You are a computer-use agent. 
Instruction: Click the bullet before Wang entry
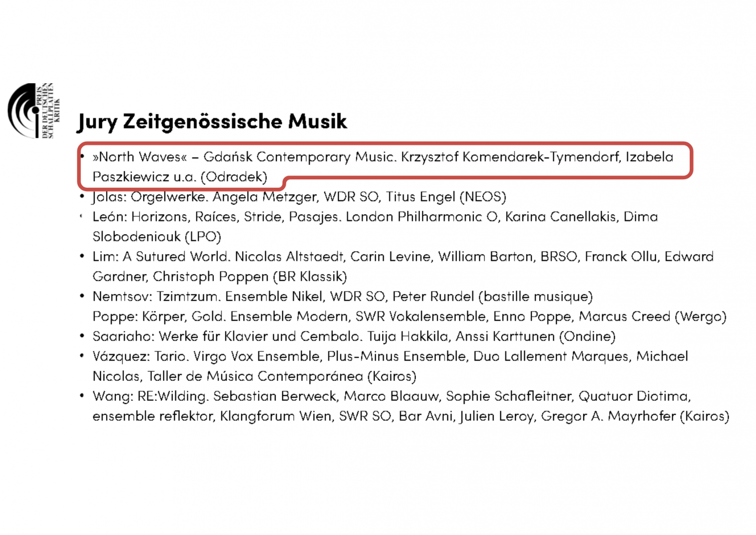pyautogui.click(x=82, y=396)
